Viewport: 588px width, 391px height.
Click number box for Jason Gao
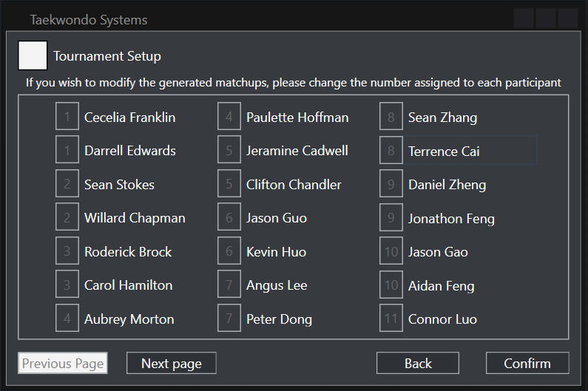tap(391, 251)
